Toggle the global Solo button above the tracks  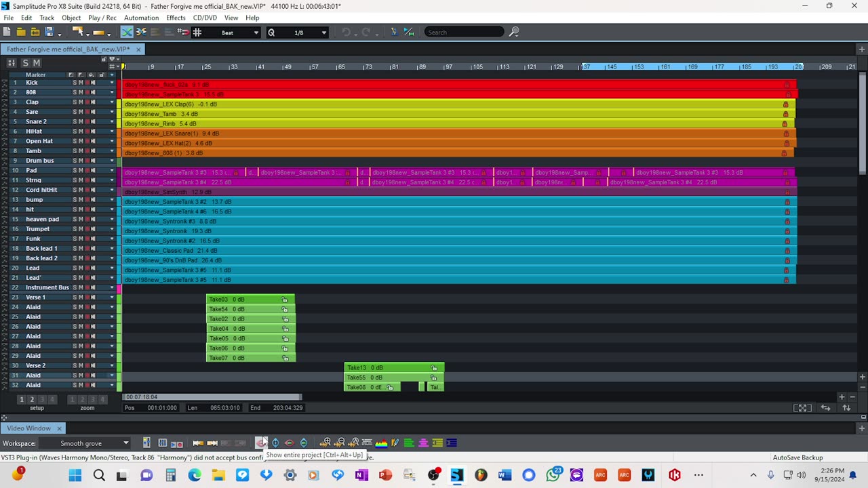[x=26, y=62]
